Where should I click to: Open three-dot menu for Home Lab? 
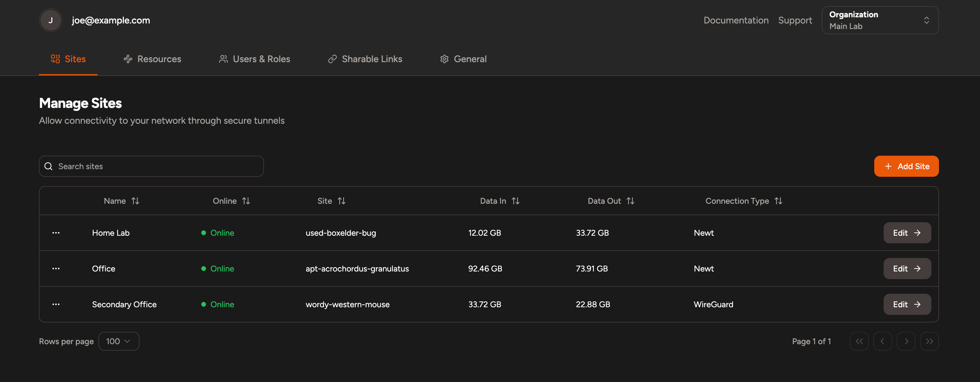(56, 233)
